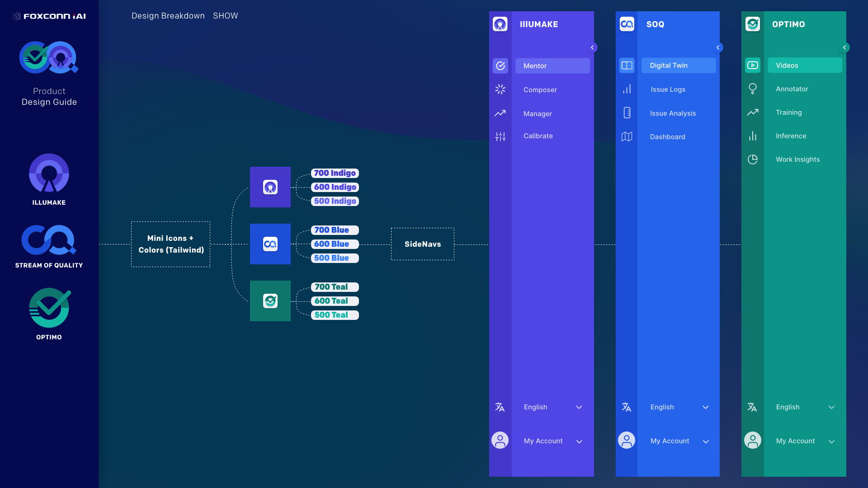Open the Issue Logs menu item
Image resolution: width=868 pixels, height=488 pixels.
pyautogui.click(x=668, y=89)
